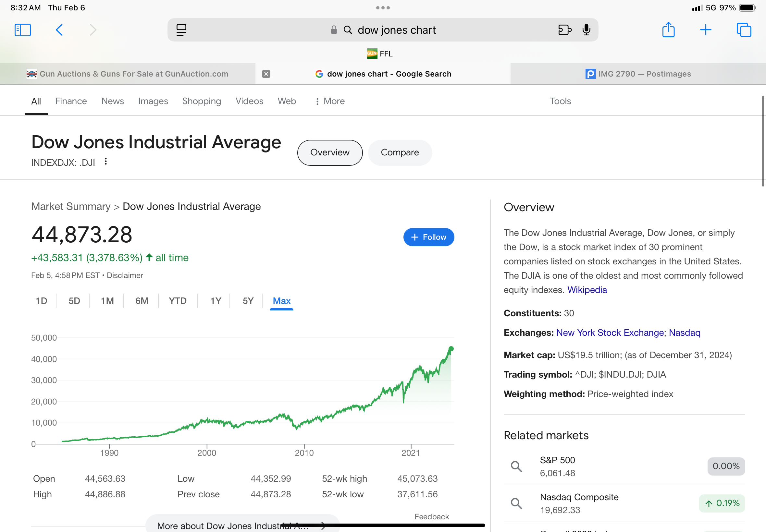Switch to Images results
Screen dimensions: 766x532
153,101
